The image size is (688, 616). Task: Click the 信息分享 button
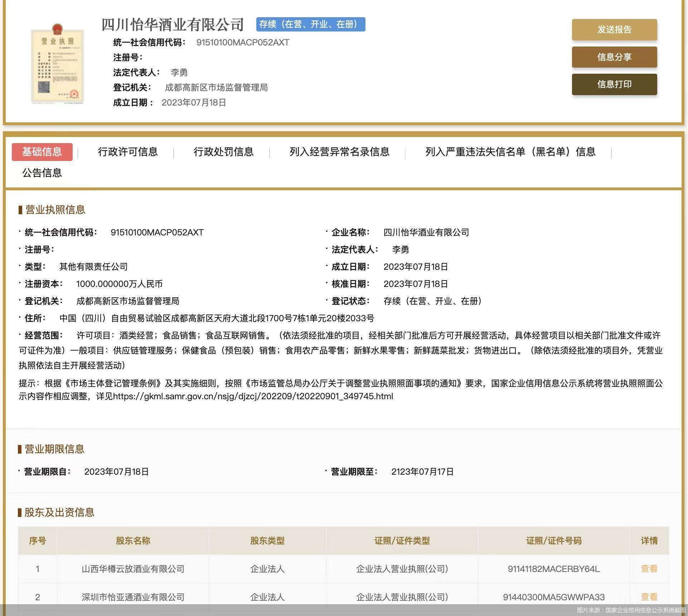pos(614,57)
